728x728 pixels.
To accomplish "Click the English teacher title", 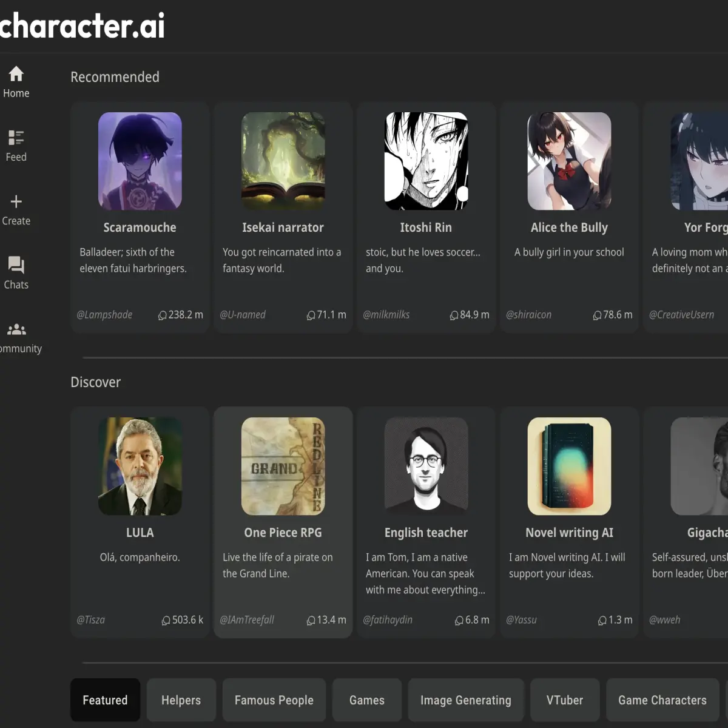I will 426,533.
